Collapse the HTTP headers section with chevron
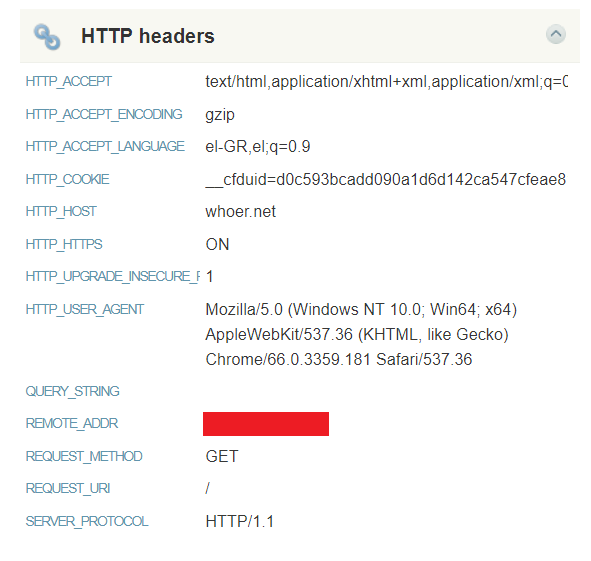 (x=556, y=34)
